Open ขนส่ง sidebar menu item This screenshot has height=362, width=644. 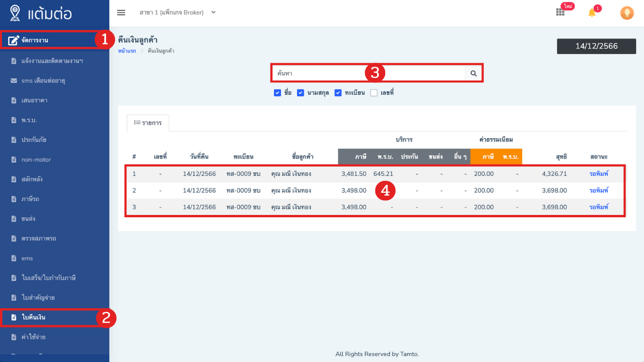coord(28,219)
